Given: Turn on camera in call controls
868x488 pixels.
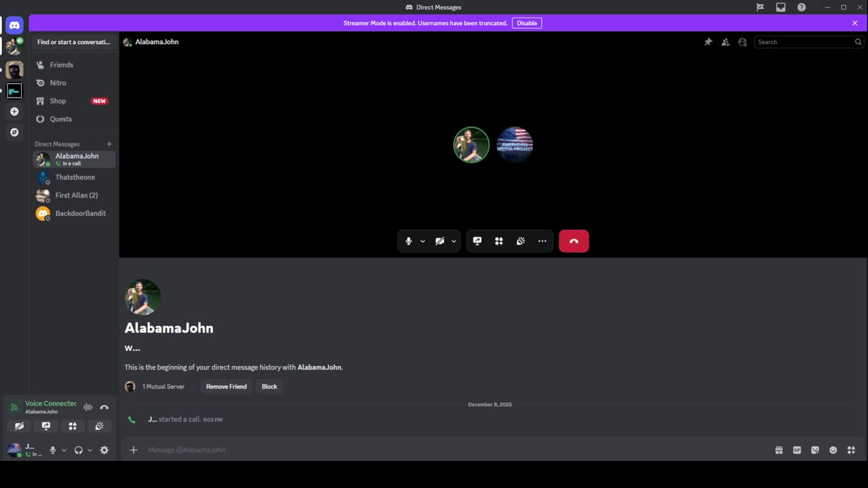Looking at the screenshot, I should [439, 241].
